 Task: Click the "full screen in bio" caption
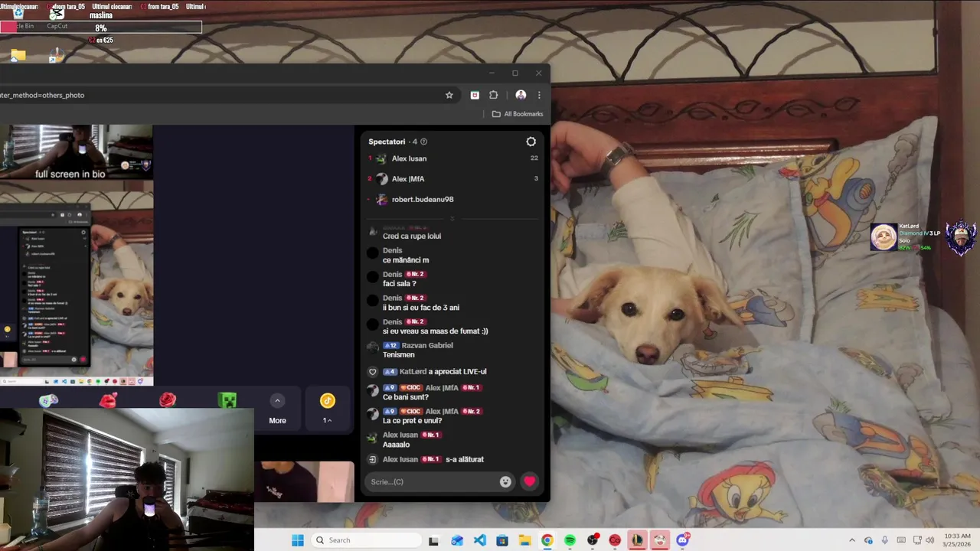pos(70,174)
